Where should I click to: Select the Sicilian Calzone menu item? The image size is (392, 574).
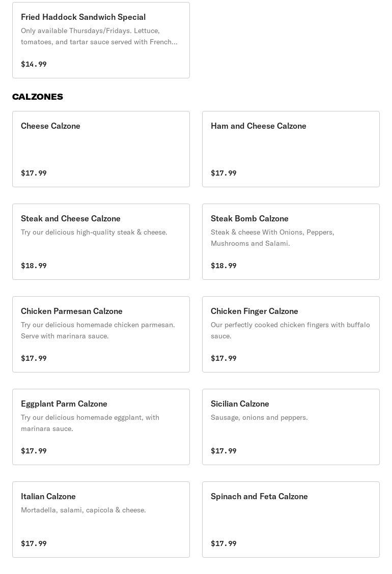pos(291,427)
